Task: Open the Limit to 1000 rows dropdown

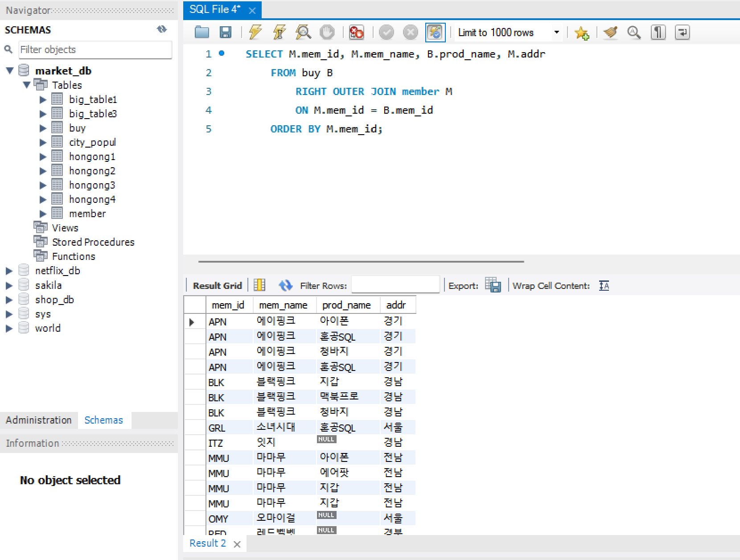Action: (555, 32)
